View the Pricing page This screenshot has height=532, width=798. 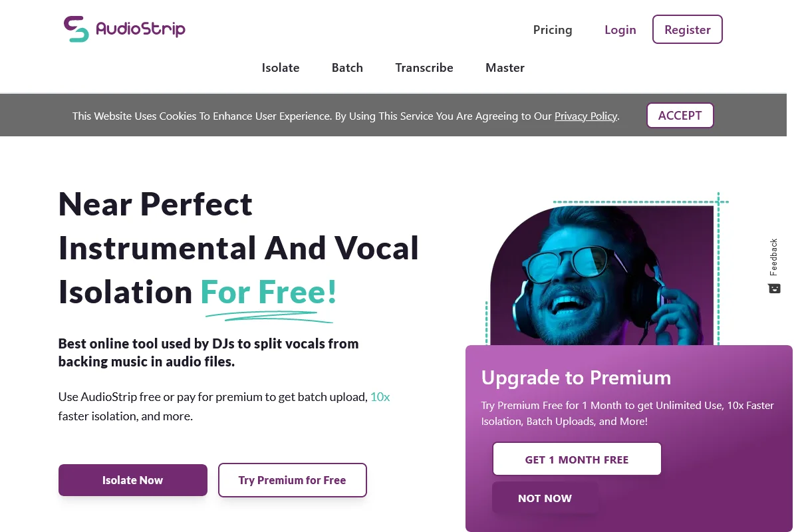click(553, 30)
